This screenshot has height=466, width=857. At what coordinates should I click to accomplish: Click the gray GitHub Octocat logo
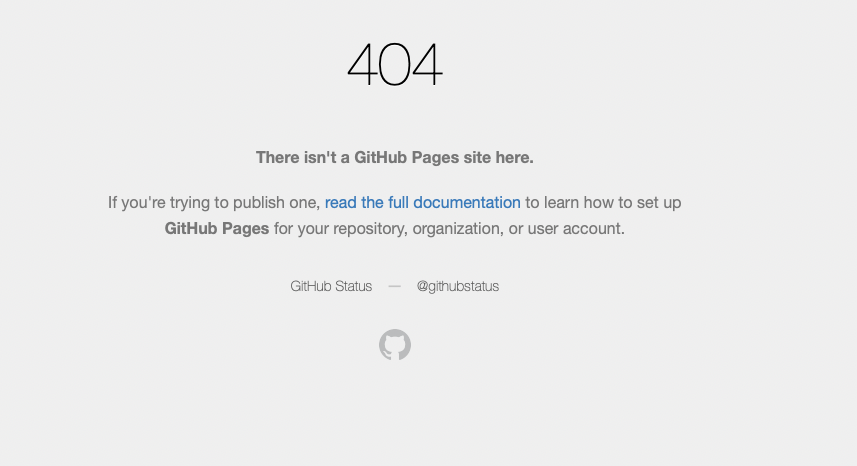click(395, 344)
